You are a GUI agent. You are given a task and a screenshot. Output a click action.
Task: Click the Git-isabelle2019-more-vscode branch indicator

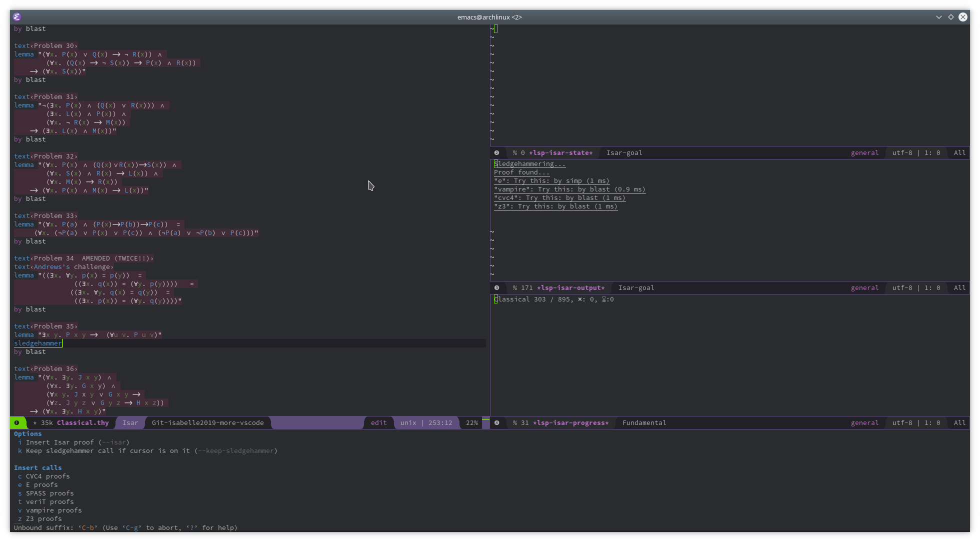(208, 423)
